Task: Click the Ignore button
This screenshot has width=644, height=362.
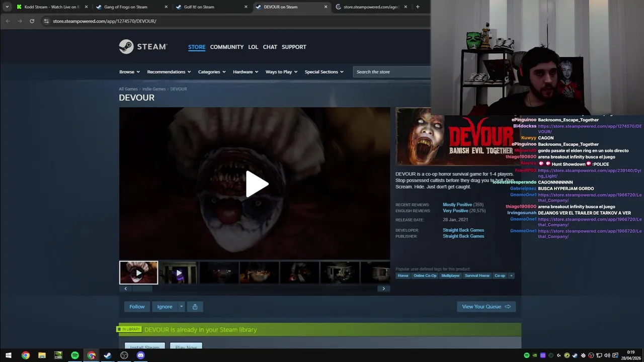Action: click(x=165, y=307)
